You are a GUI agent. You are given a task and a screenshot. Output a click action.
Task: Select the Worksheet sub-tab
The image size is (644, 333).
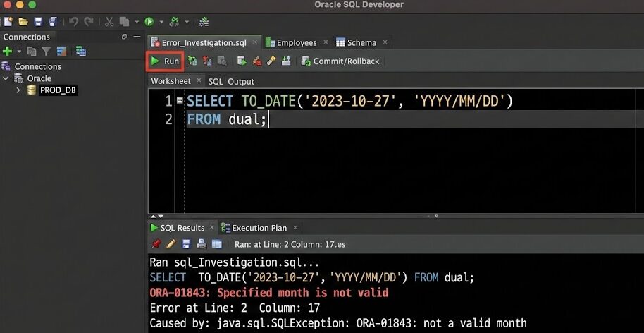[x=171, y=81]
